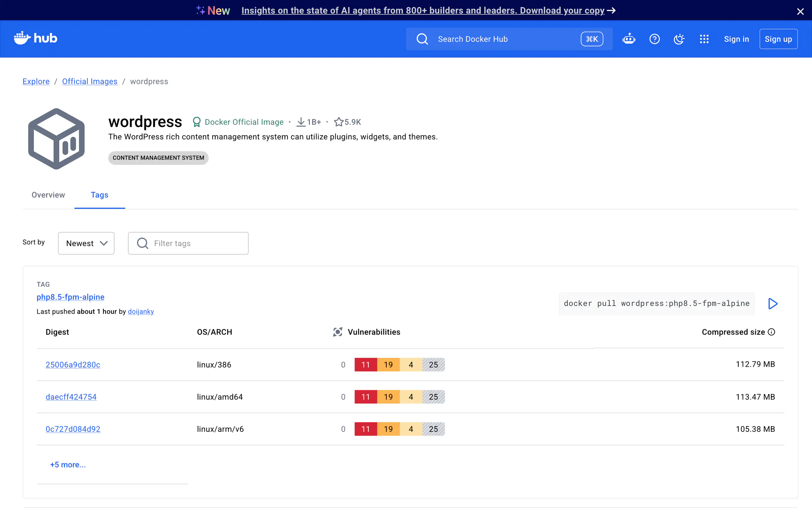Viewport: 812px width, 508px height.
Task: Click the search magnifier icon in header
Action: 422,39
